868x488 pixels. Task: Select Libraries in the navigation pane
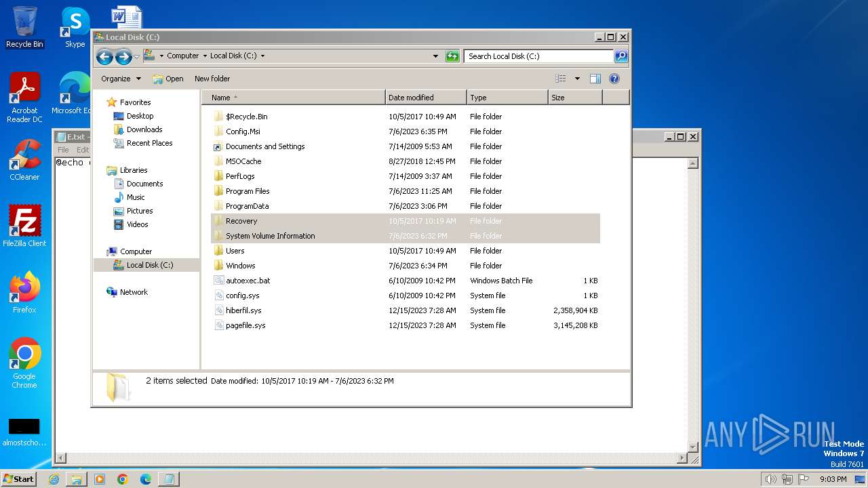pos(134,170)
